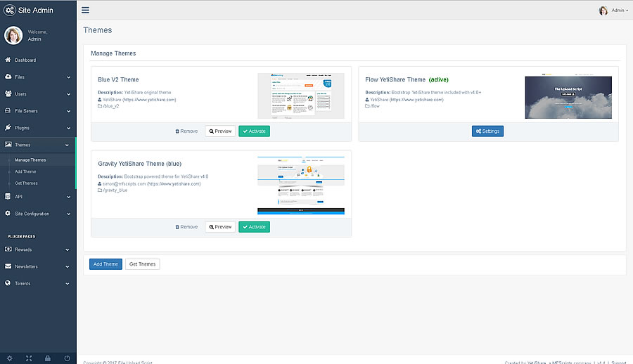Click the "Blue V2 Theme" title text
This screenshot has width=633, height=364.
(118, 79)
